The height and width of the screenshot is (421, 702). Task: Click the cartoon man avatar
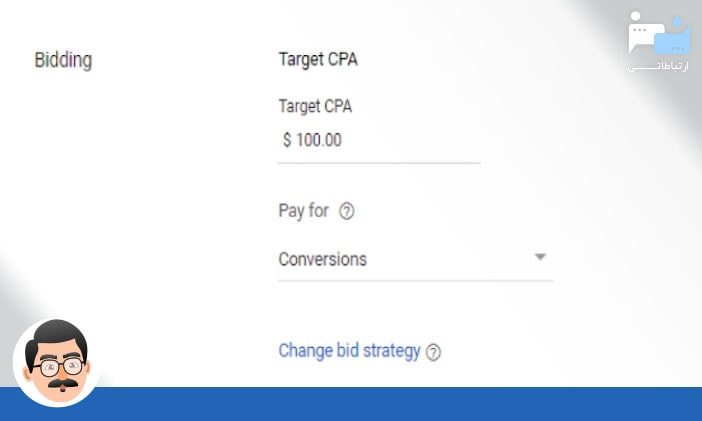pos(56,362)
